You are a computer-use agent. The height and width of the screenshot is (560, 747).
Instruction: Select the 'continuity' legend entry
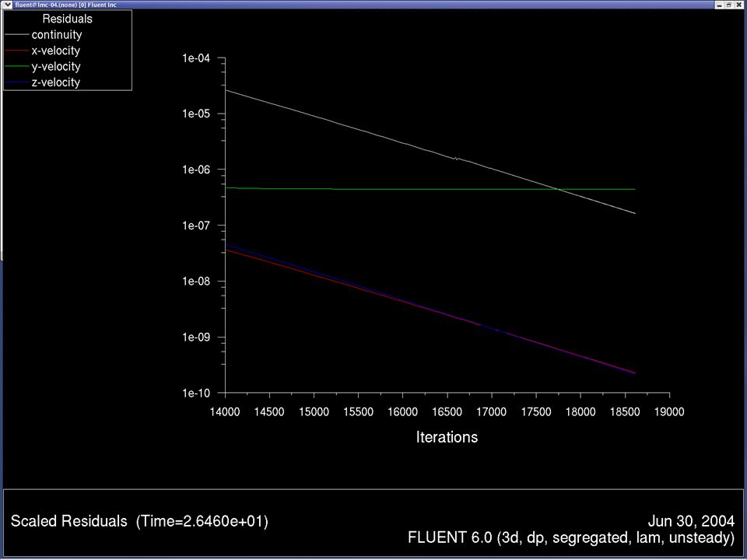point(57,35)
